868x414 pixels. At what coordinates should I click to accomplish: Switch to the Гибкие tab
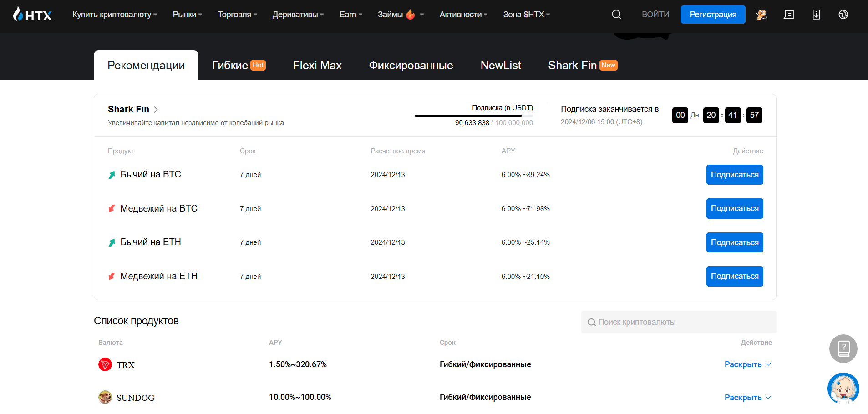tap(239, 66)
